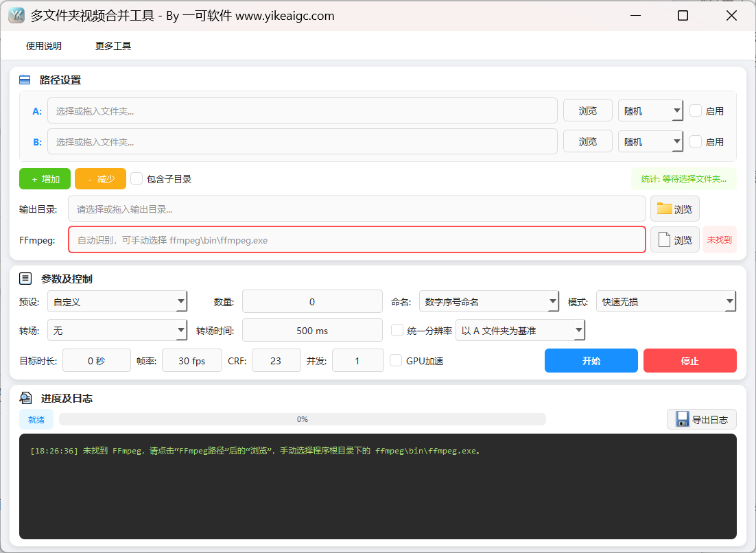The width and height of the screenshot is (756, 553).
Task: Add a folder row with green 增加 button
Action: (x=45, y=179)
